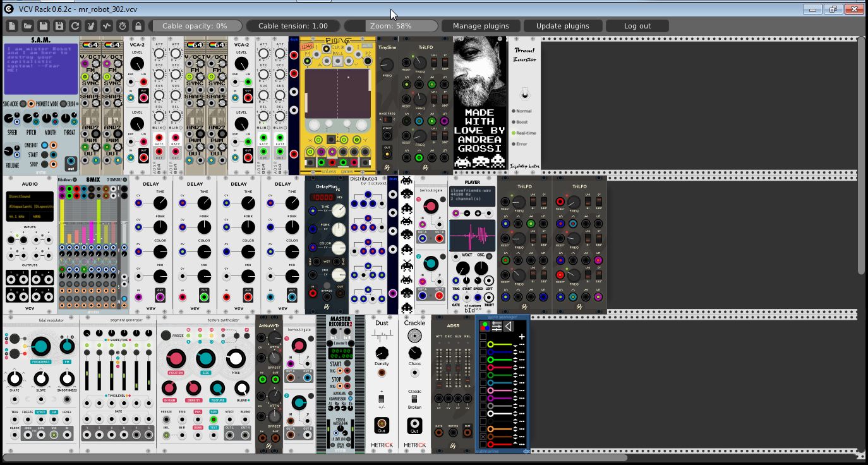Click the Update plugins button
Screen dimensions: 868x465
[x=563, y=26]
